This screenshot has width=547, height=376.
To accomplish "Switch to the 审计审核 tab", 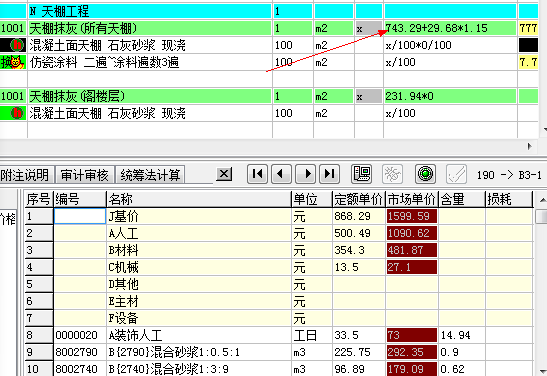I will tap(84, 175).
